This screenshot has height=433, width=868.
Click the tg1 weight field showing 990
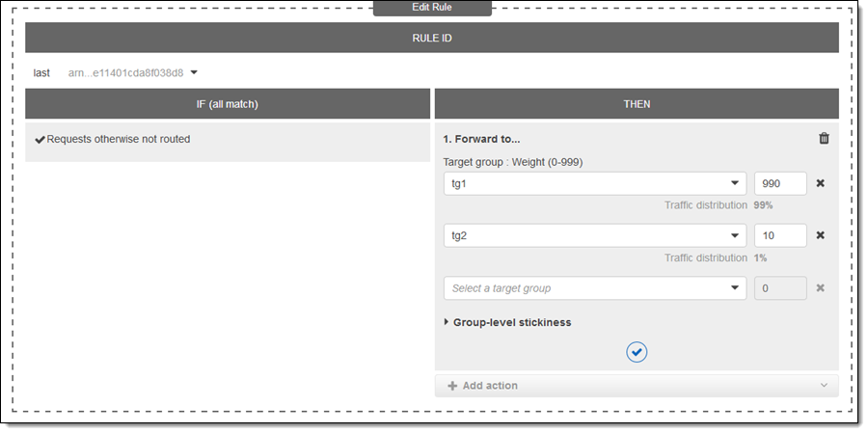click(x=780, y=183)
